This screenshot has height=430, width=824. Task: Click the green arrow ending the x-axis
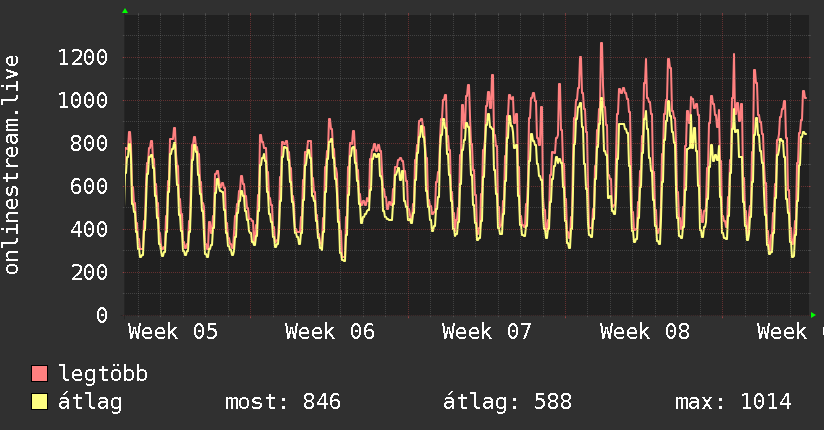click(x=814, y=315)
